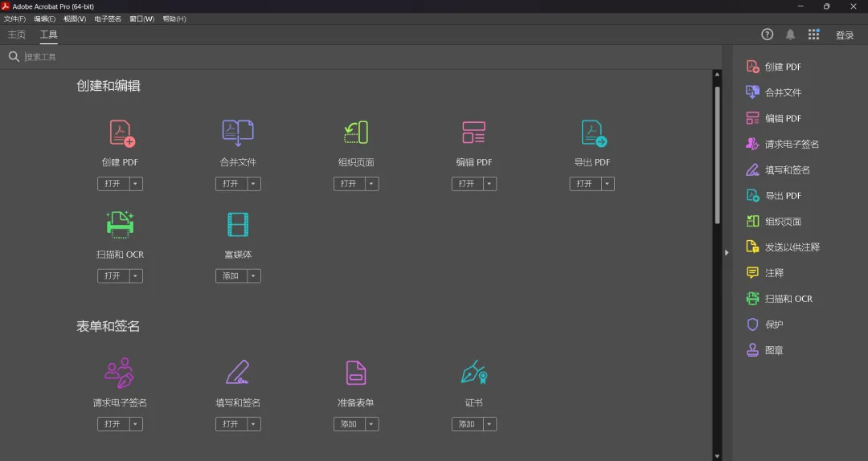Open the 帮助(H) menu

[174, 18]
